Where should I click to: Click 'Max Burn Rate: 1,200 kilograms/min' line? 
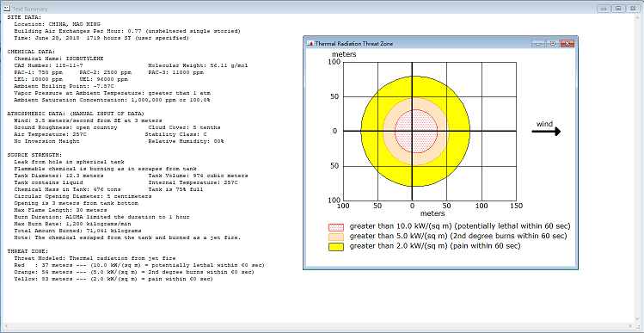tap(73, 224)
